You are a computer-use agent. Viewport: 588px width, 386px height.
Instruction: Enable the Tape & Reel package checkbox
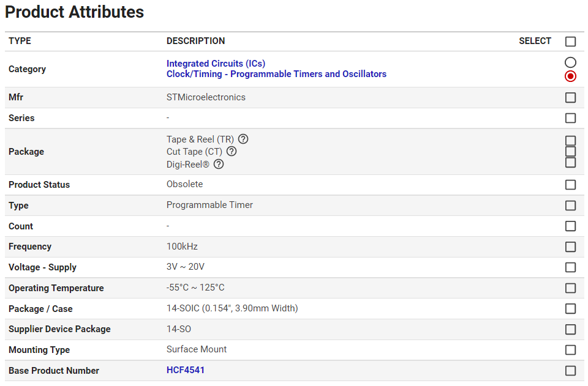570,141
